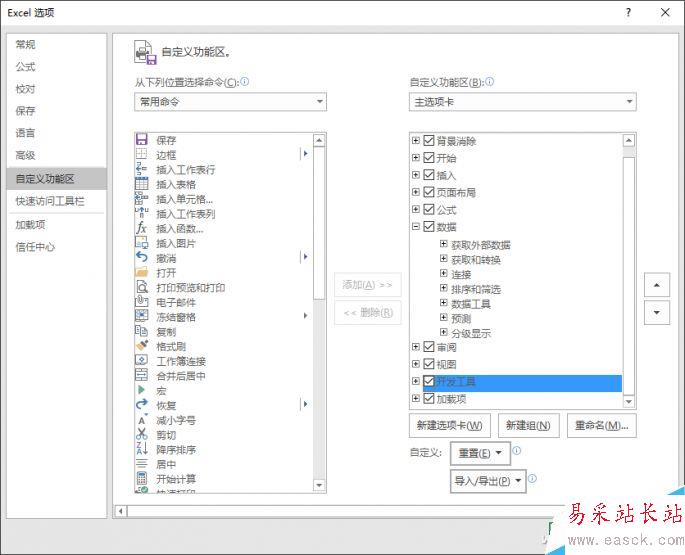Collapse the 数据 tree node

click(x=416, y=226)
